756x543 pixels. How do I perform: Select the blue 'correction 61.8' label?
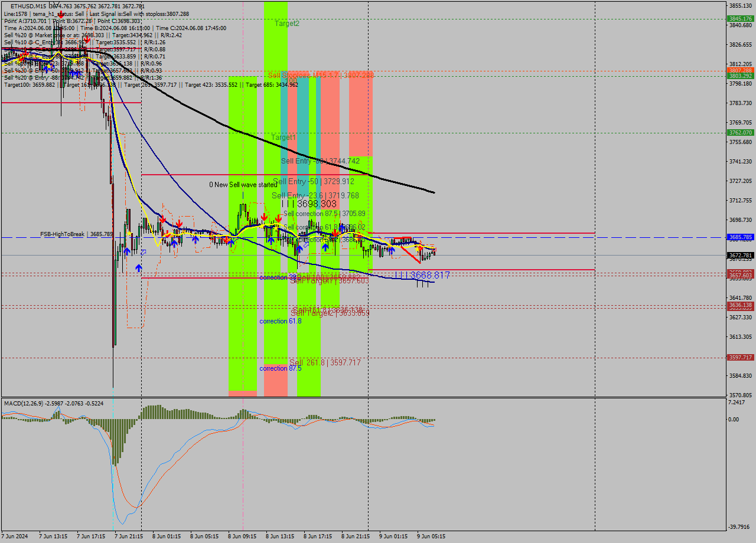281,321
